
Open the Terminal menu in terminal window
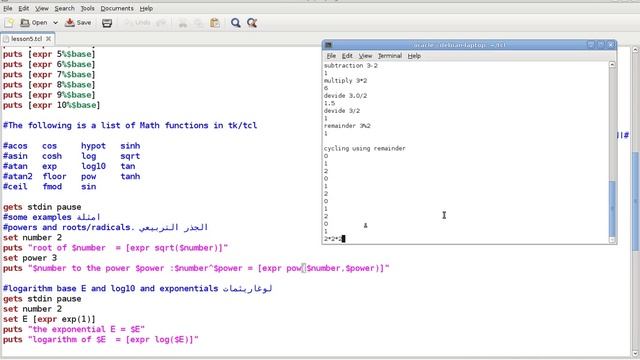pos(390,56)
